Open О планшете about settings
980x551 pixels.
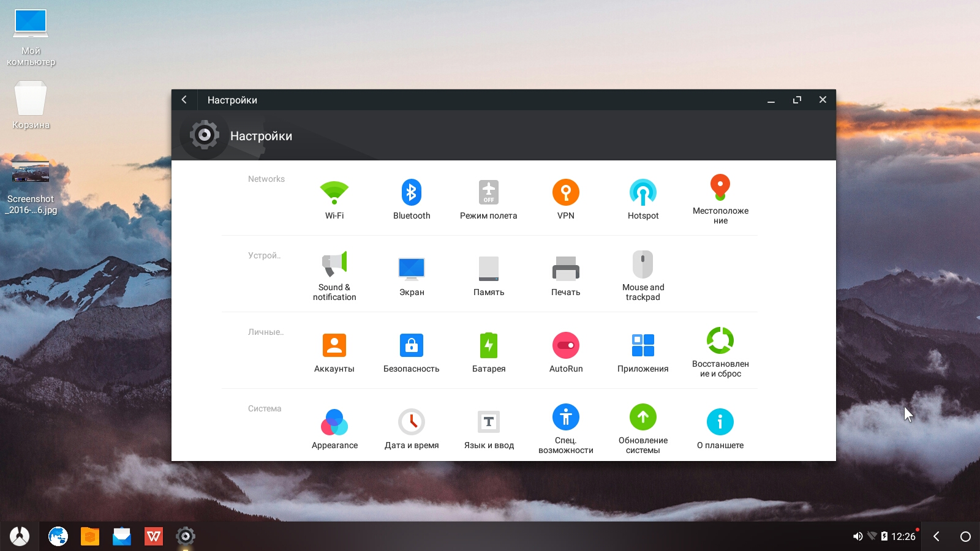click(x=720, y=429)
